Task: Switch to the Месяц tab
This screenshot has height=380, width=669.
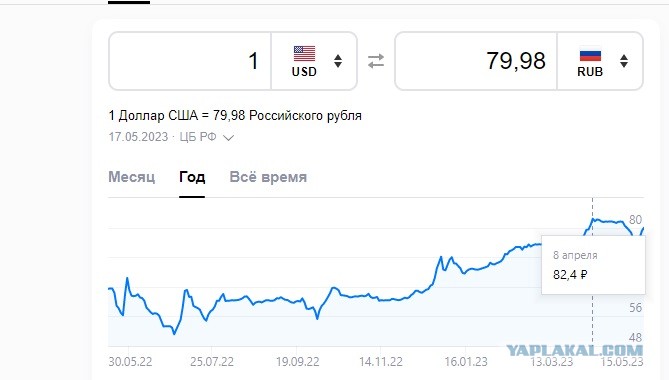Action: (131, 177)
